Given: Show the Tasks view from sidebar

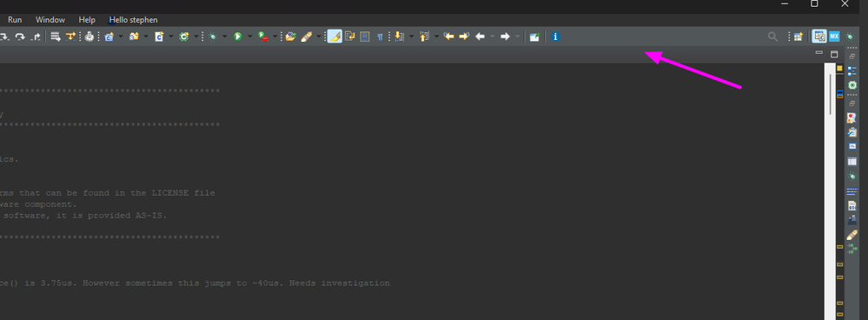Looking at the screenshot, I should (x=852, y=132).
